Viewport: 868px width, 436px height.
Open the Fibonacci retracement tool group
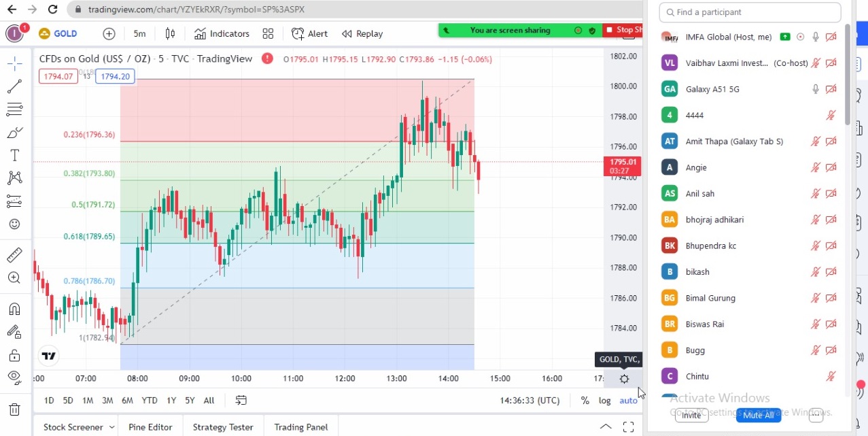pyautogui.click(x=14, y=110)
